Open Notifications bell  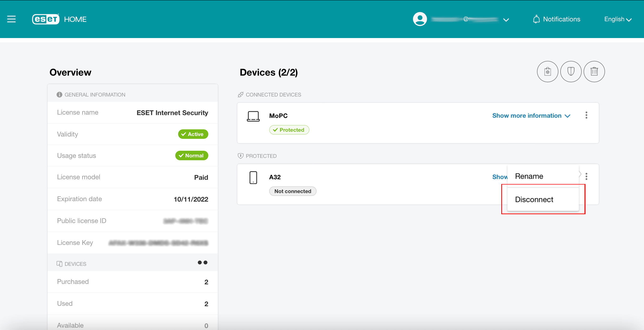point(556,19)
